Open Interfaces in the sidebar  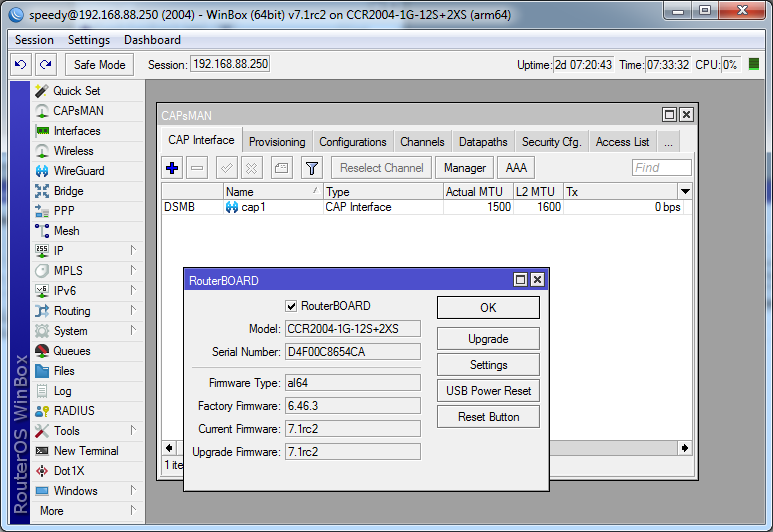click(88, 131)
